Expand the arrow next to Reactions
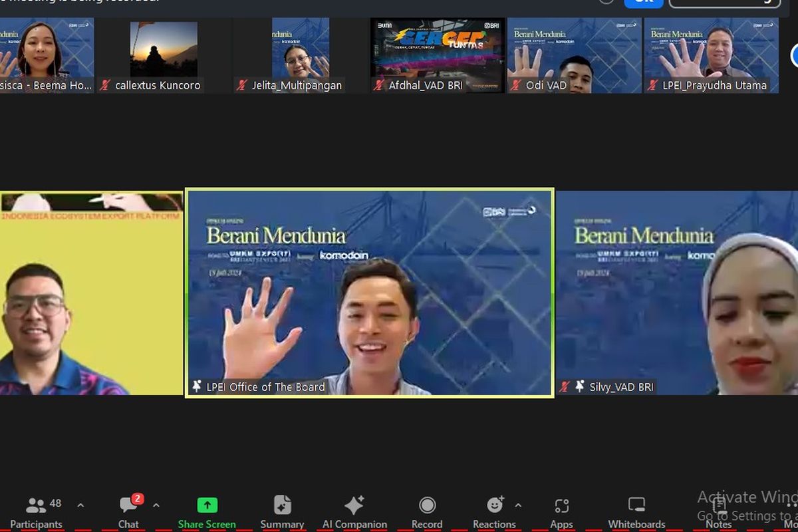Screen dimensions: 798x532 (518, 505)
